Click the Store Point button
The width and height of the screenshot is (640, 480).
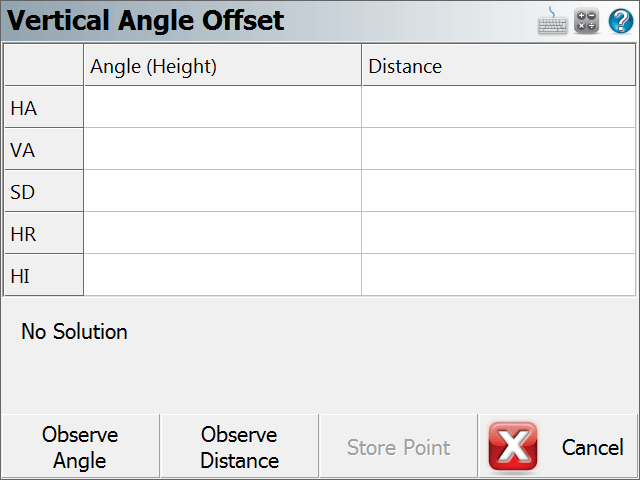coord(398,447)
